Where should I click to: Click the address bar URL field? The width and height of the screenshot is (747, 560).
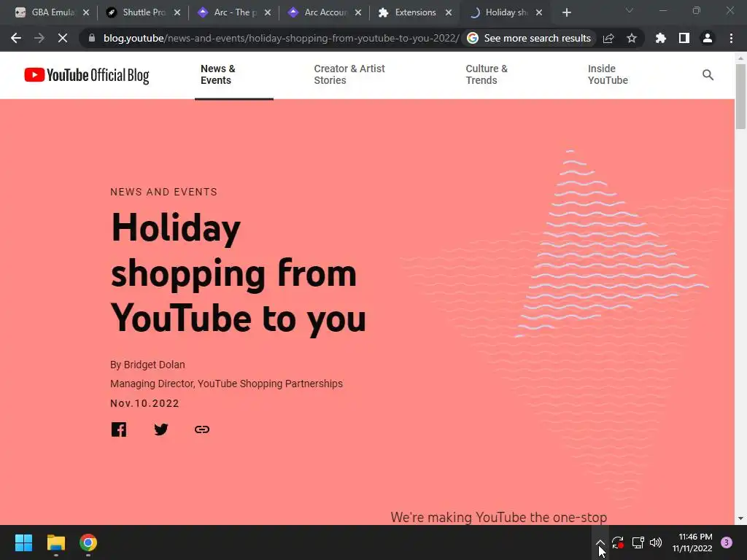pyautogui.click(x=281, y=38)
